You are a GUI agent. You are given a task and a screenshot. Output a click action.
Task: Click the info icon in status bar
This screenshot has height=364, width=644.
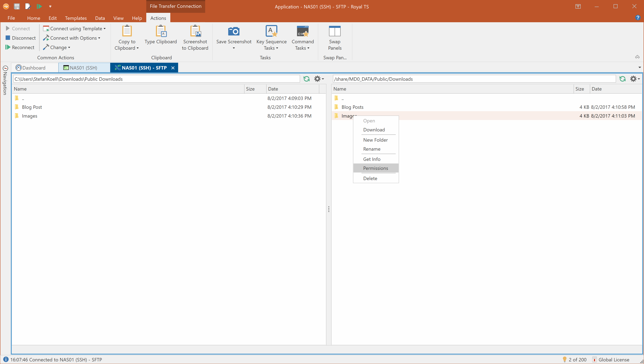[5, 359]
